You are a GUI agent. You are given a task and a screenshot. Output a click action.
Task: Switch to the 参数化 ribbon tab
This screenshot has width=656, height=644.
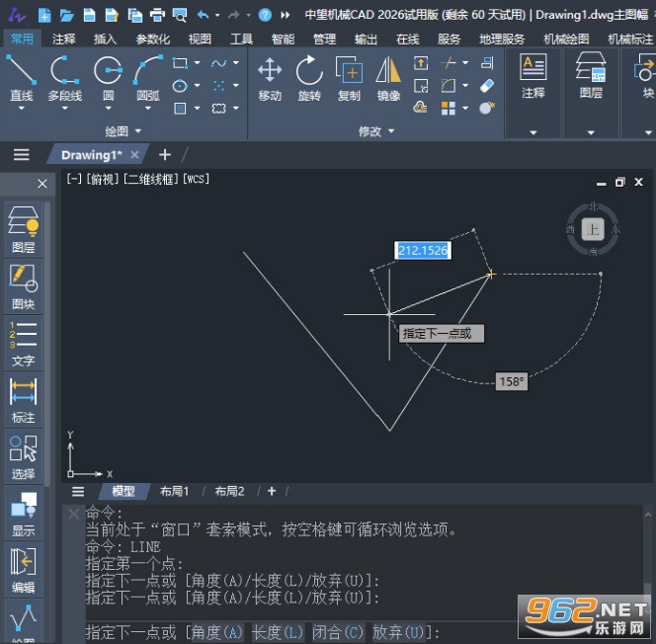coord(152,40)
